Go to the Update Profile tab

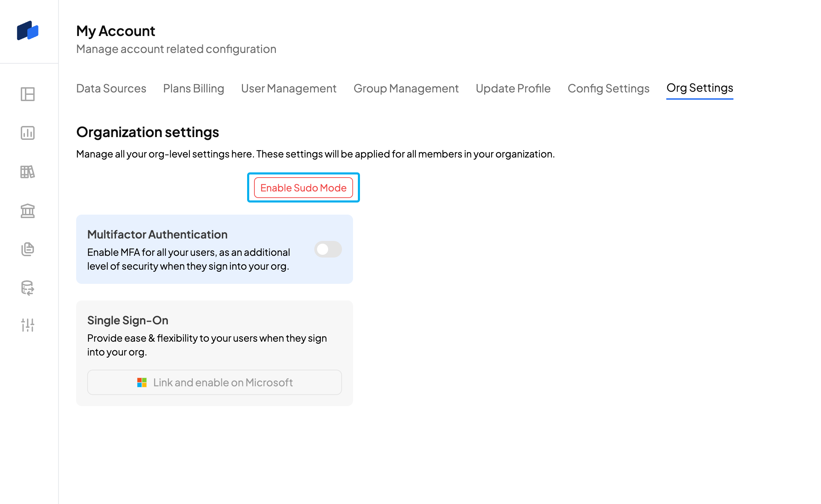pyautogui.click(x=513, y=89)
